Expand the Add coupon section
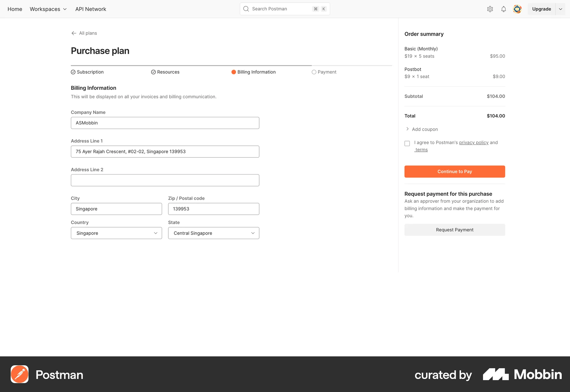Screen dimensions: 570x392 coord(422,129)
